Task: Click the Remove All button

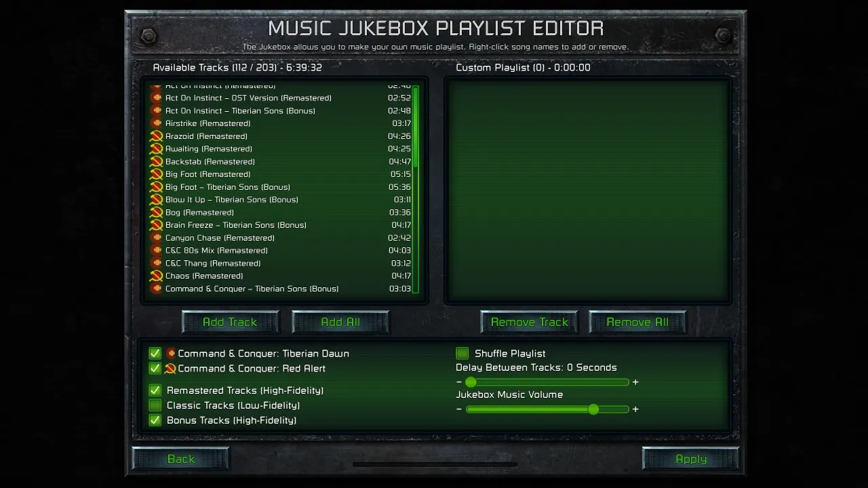Action: tap(637, 322)
